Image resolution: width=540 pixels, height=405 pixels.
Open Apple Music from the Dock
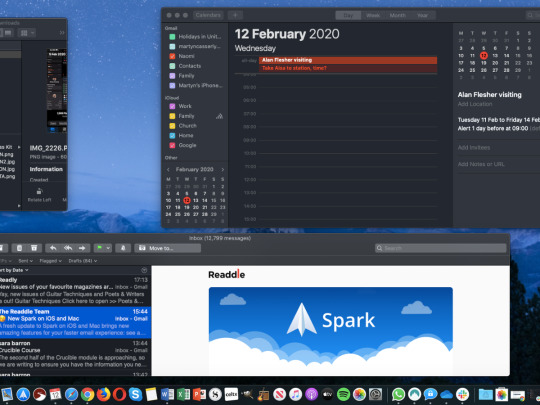pyautogui.click(x=295, y=394)
